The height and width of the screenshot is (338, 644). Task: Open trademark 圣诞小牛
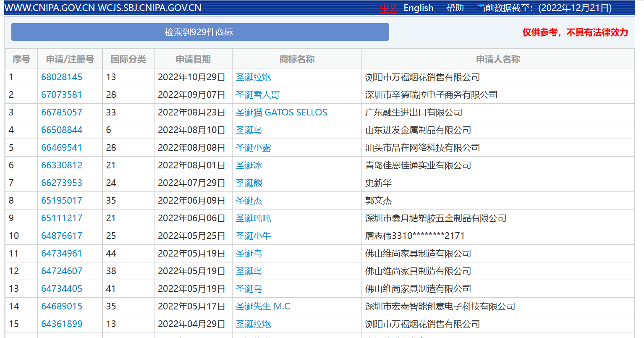coord(253,236)
